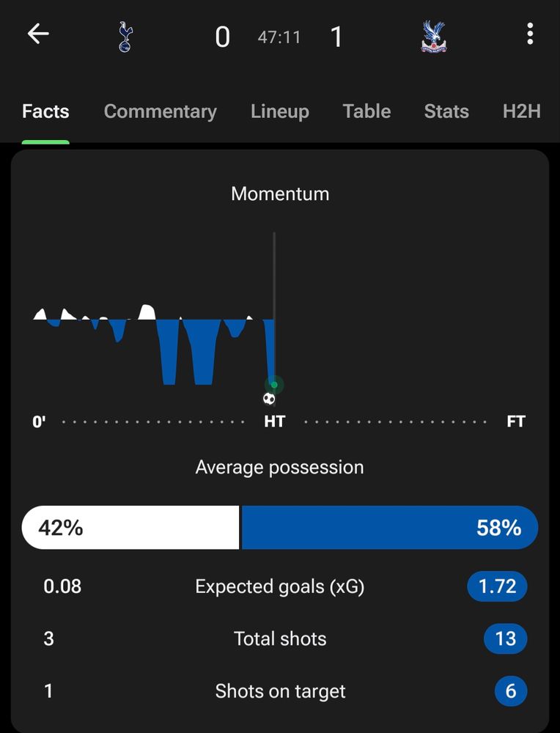The height and width of the screenshot is (733, 560).
Task: Switch to the Commentary tab
Action: click(x=161, y=111)
